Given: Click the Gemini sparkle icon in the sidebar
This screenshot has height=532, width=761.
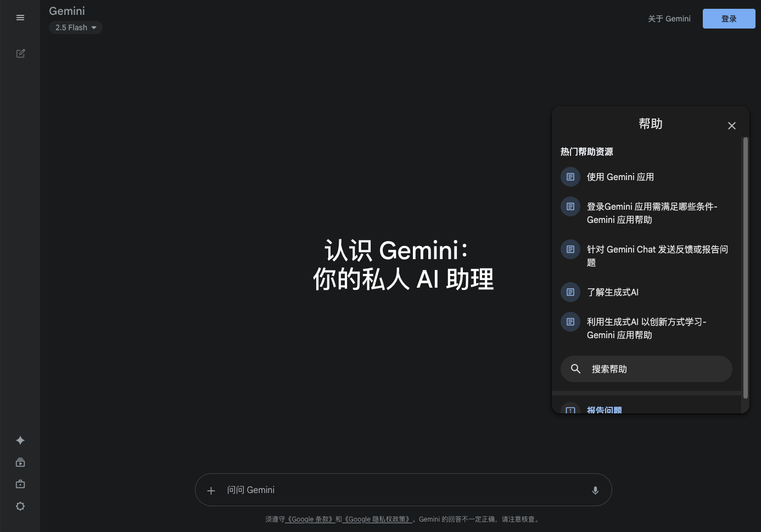Looking at the screenshot, I should tap(20, 440).
